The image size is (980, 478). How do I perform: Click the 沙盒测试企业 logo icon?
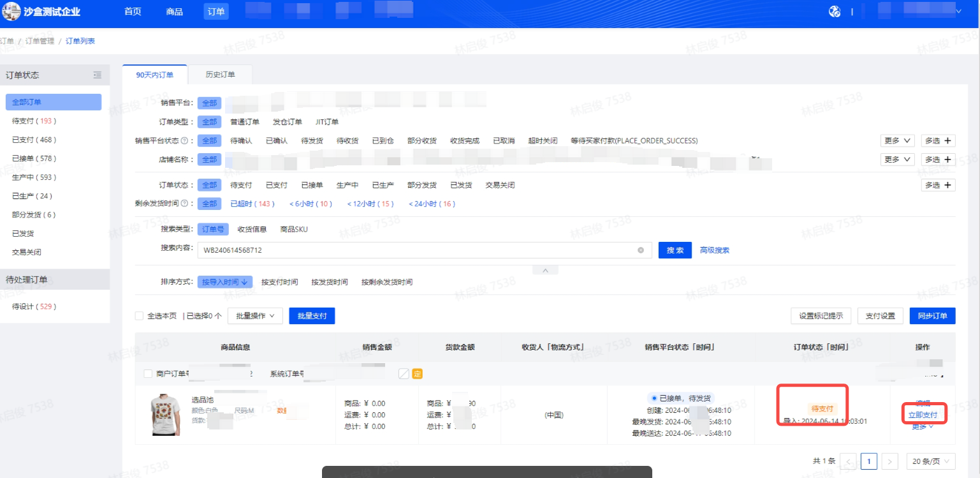pos(11,11)
